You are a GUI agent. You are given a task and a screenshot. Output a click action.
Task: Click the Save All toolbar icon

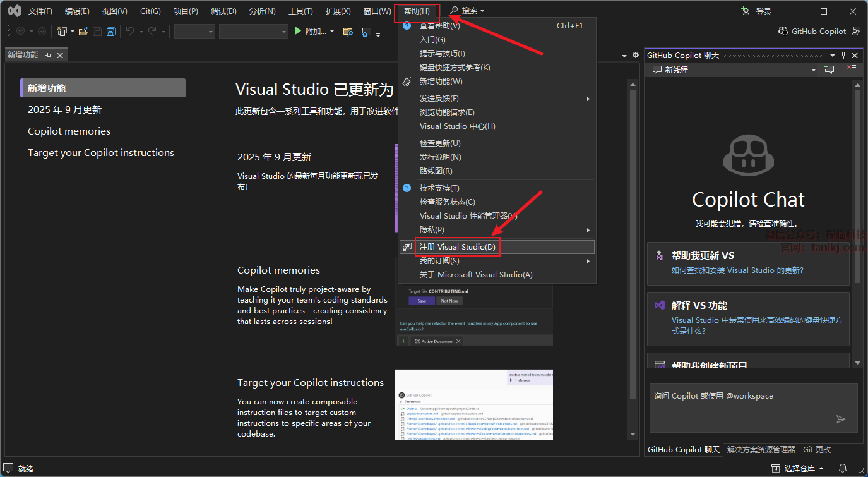[111, 32]
